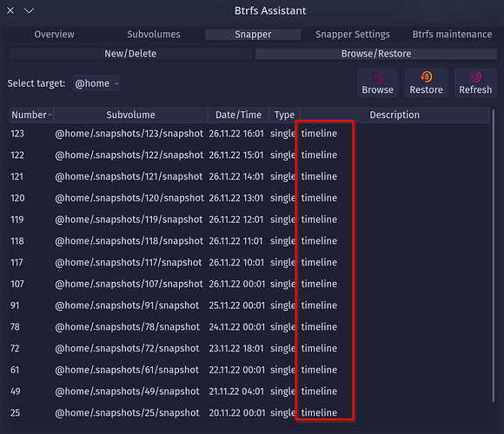Select snapshot number 61 row
The width and height of the screenshot is (504, 434).
pyautogui.click(x=249, y=370)
